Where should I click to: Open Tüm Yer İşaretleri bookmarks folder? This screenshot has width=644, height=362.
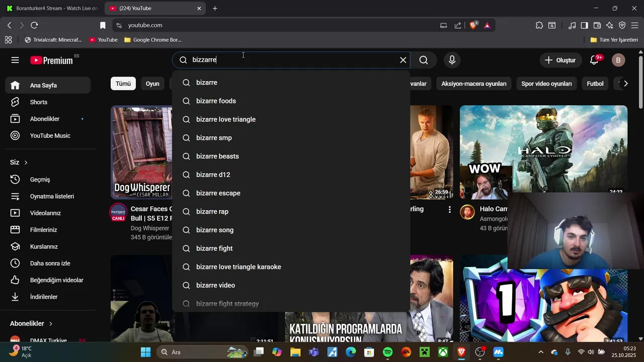pos(614,40)
